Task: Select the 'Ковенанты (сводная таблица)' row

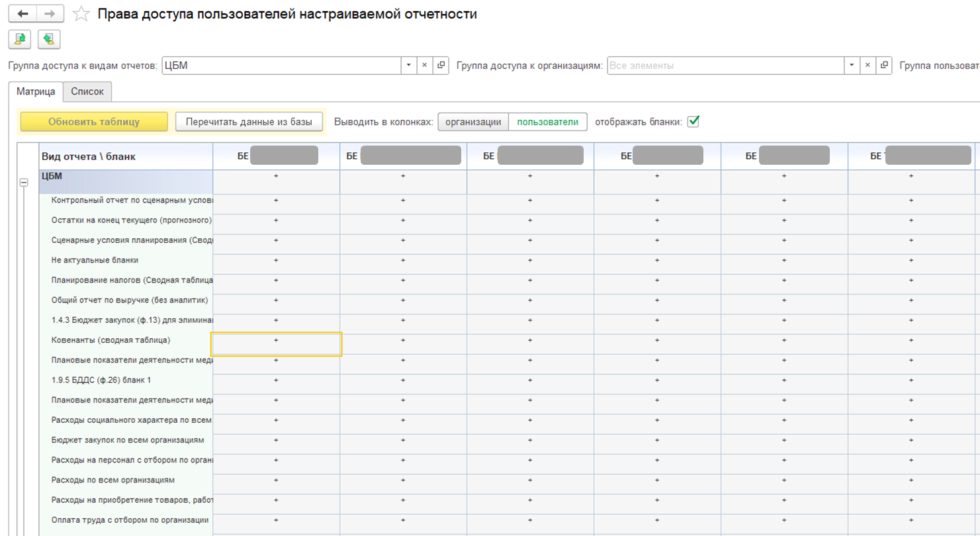Action: pyautogui.click(x=111, y=340)
